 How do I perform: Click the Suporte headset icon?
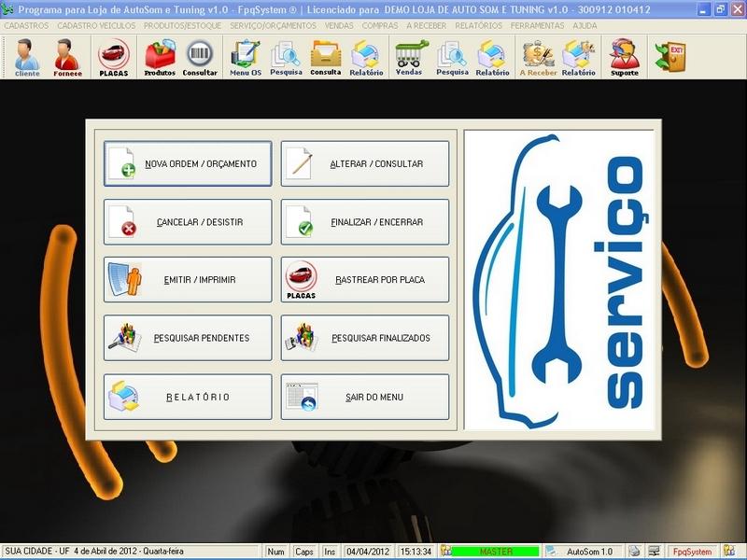(625, 58)
